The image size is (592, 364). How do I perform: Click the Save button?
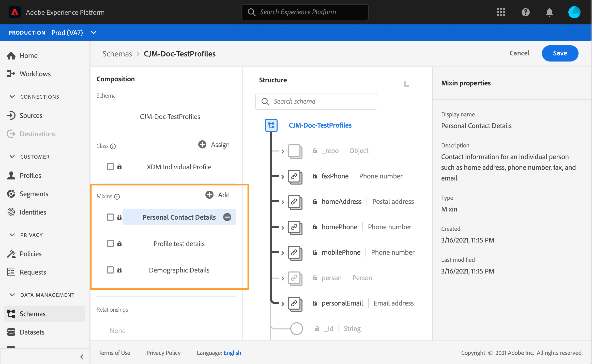click(x=560, y=53)
